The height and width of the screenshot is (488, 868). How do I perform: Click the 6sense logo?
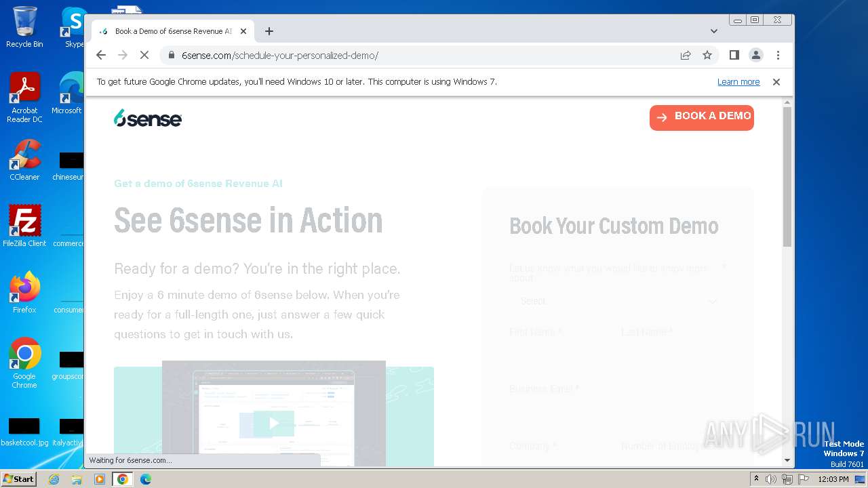(x=148, y=118)
